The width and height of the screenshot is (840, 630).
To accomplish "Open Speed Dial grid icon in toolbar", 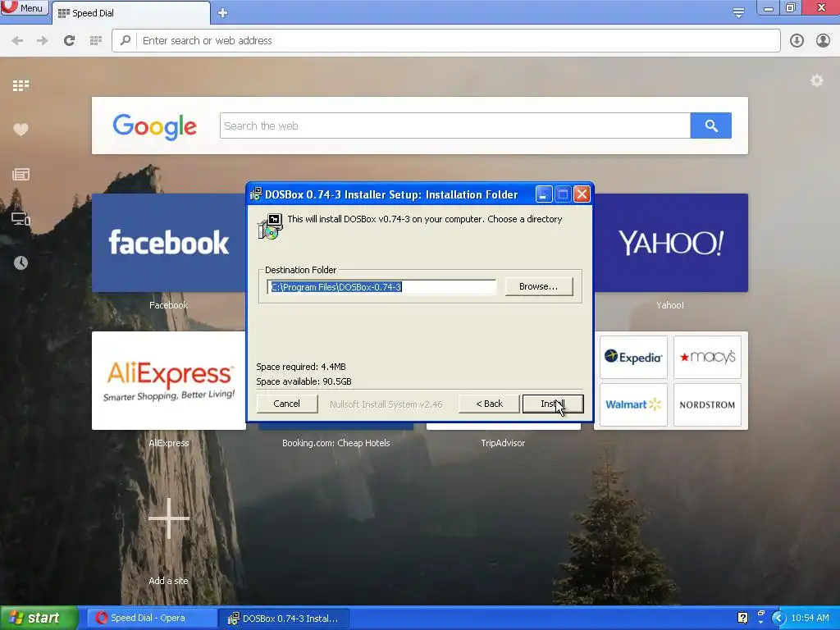I will (96, 41).
